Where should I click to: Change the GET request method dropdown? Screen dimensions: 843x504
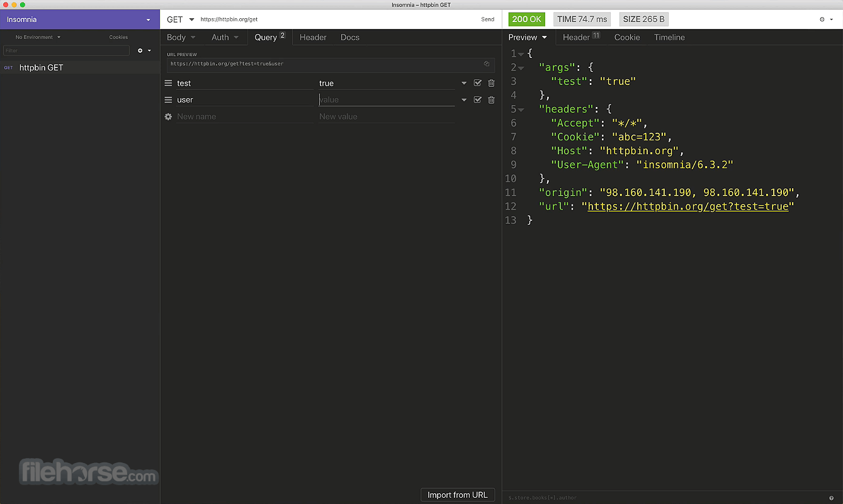click(x=180, y=20)
